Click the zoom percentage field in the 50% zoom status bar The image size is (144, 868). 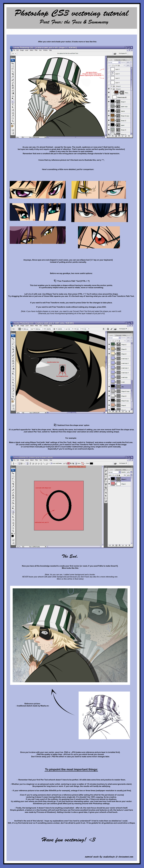click(18, 137)
